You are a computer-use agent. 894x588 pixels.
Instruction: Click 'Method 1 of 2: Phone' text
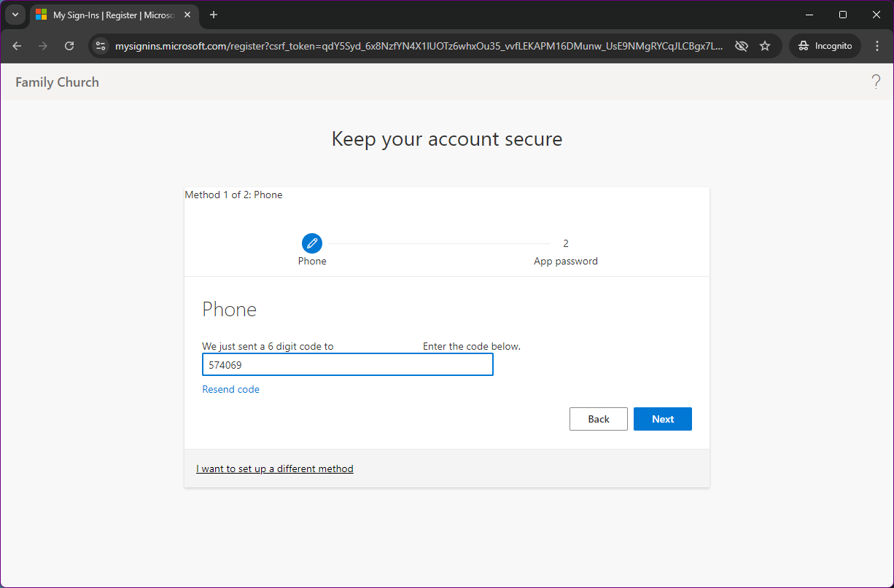(233, 195)
